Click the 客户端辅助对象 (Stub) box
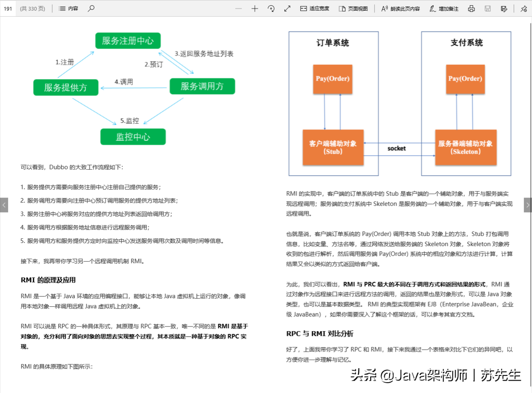Image resolution: width=532 pixels, height=393 pixels. 333,147
